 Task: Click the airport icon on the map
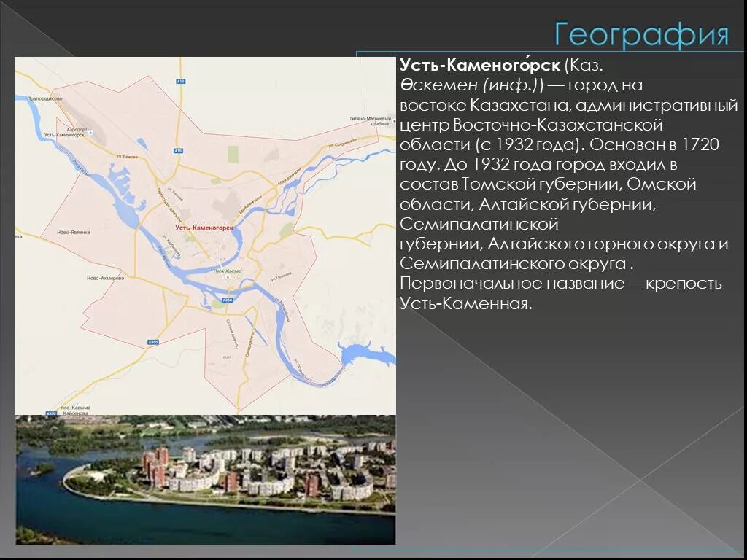(x=91, y=133)
